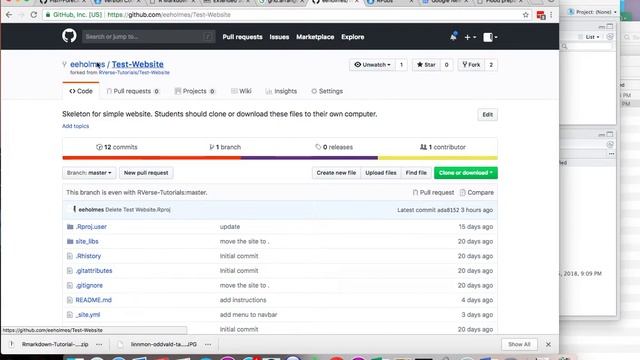Image resolution: width=640 pixels, height=360 pixels.
Task: Click the site_libs folder icon
Action: (x=70, y=241)
